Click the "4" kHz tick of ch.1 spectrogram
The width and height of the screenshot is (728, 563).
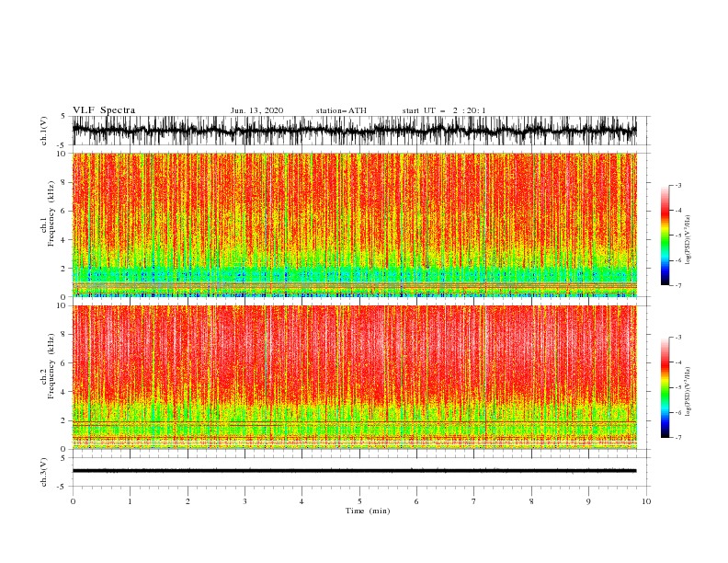tap(63, 240)
